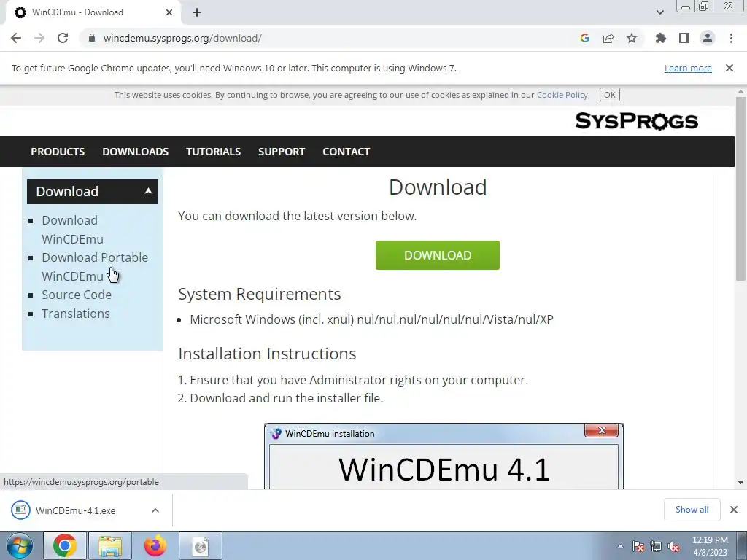Screen dimensions: 747x560
Task: Click the SysProgs logo
Action: (636, 121)
